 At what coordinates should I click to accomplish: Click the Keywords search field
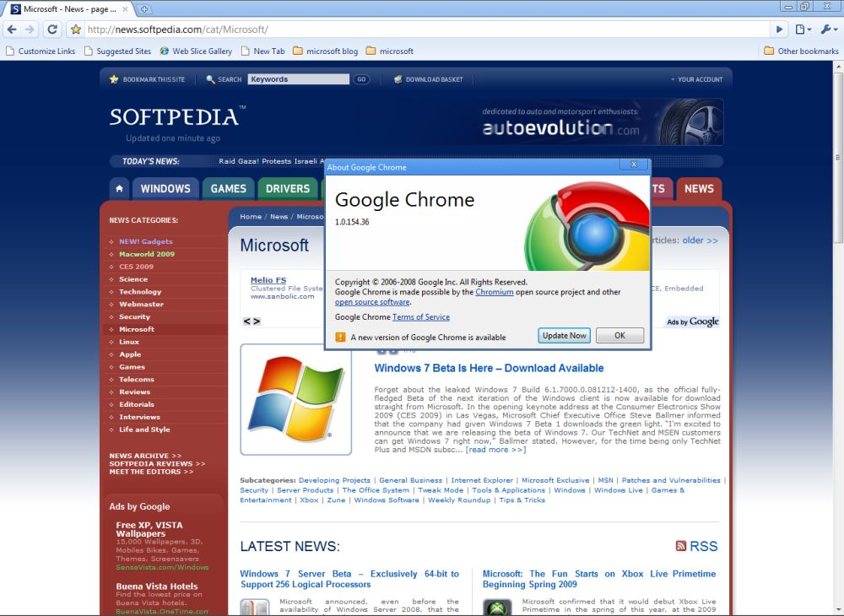(298, 79)
